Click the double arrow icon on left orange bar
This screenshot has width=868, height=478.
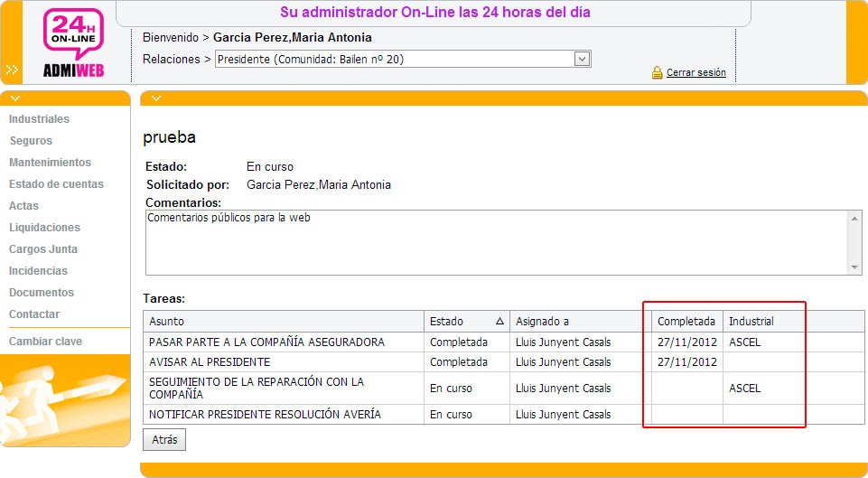click(x=12, y=70)
